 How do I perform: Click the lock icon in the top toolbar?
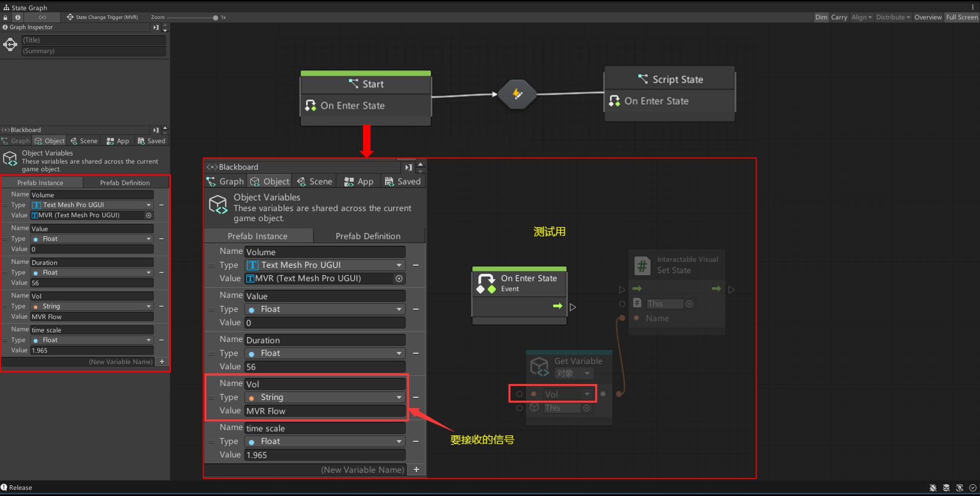pyautogui.click(x=6, y=17)
